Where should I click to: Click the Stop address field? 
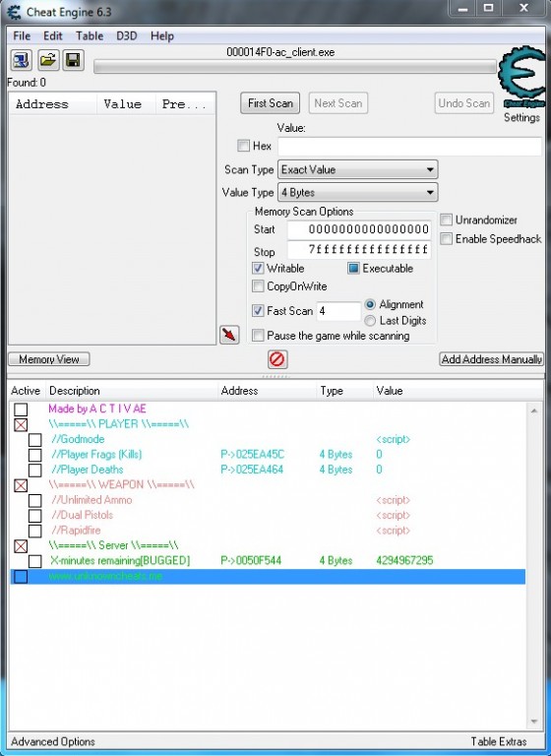pos(359,250)
